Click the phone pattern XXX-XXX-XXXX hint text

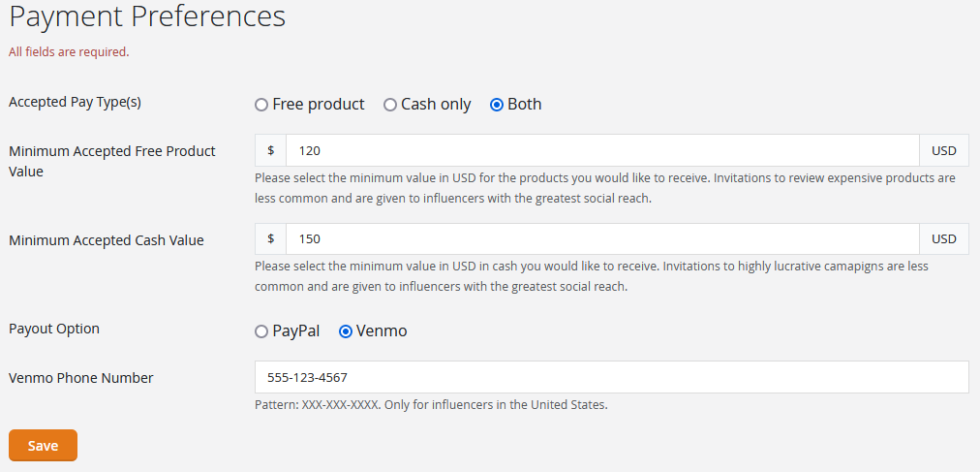coord(431,405)
